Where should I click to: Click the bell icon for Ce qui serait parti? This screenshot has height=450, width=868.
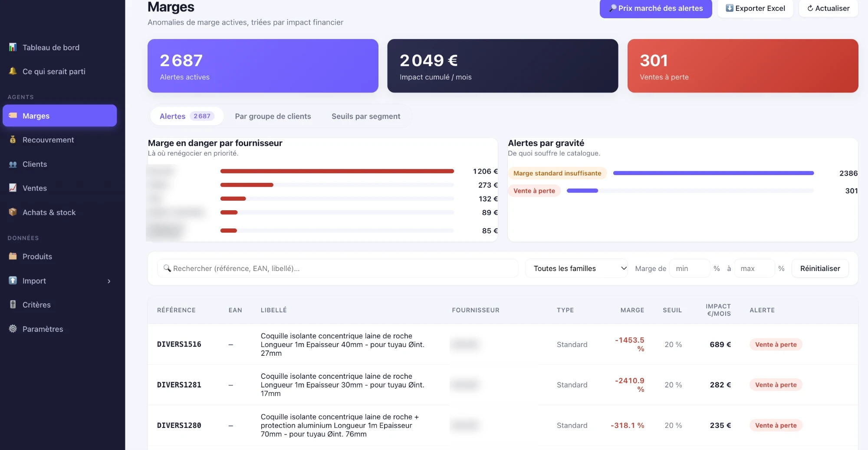coord(13,71)
